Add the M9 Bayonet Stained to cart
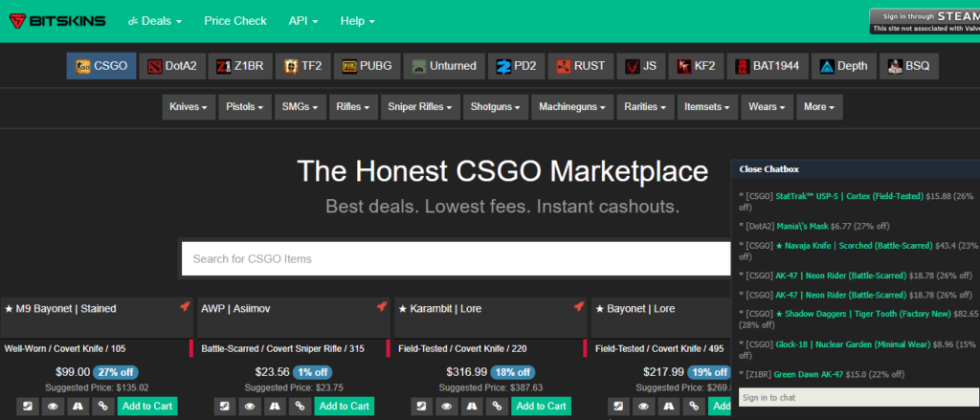The width and height of the screenshot is (980, 420). (146, 407)
